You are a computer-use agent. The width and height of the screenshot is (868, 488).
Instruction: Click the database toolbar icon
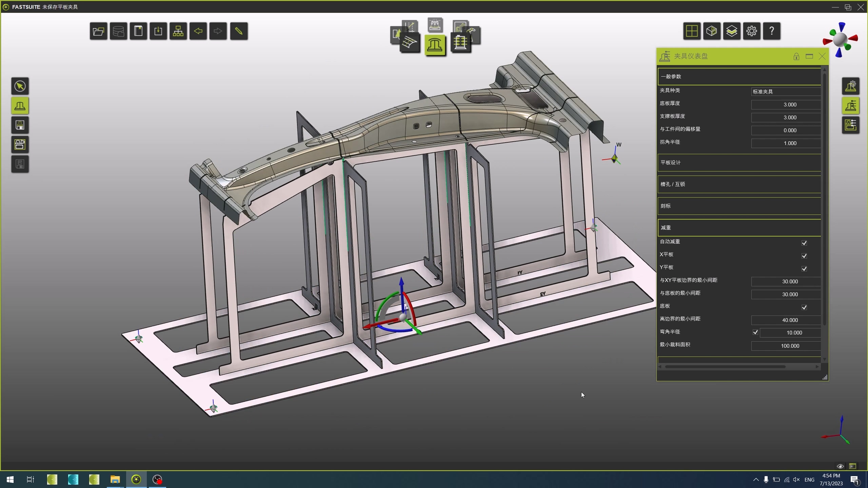[118, 32]
